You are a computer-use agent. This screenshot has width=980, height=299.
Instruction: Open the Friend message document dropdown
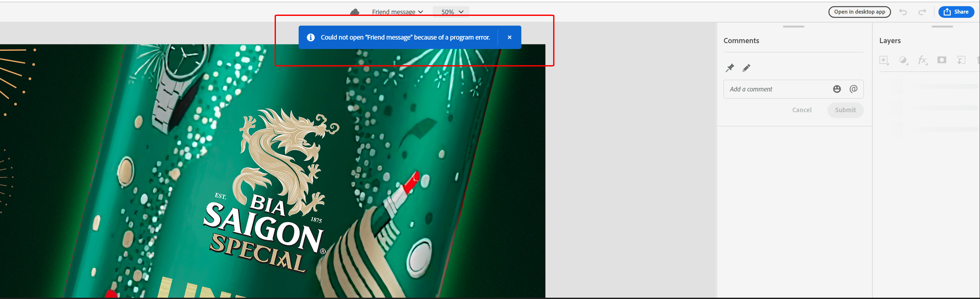point(397,12)
